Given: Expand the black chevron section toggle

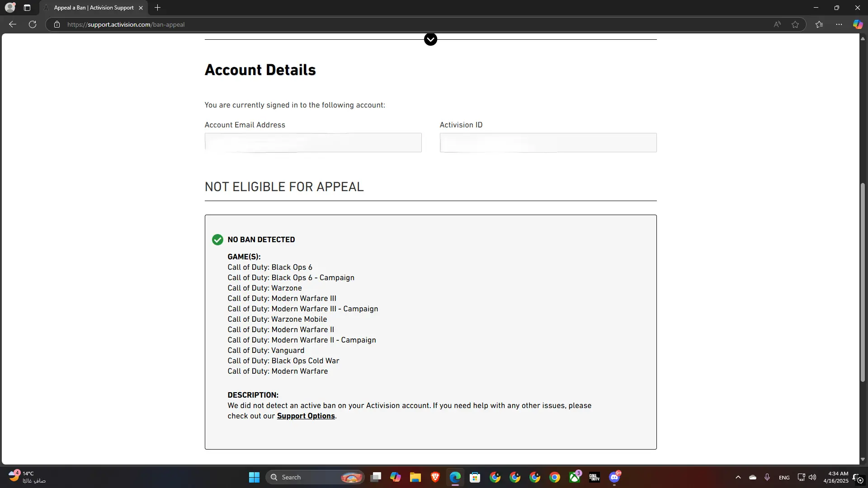Looking at the screenshot, I should coord(430,39).
